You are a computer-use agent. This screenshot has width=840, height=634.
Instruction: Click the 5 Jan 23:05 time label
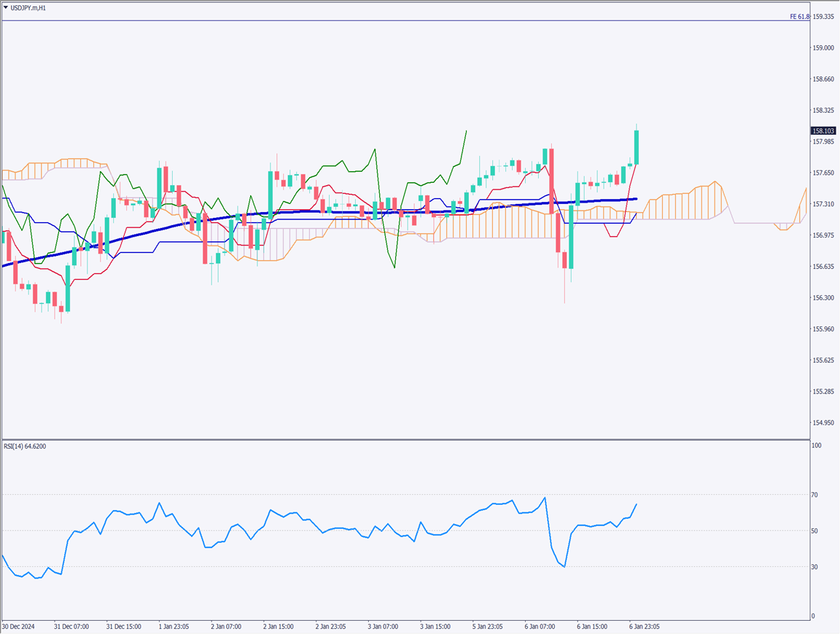coord(487,626)
